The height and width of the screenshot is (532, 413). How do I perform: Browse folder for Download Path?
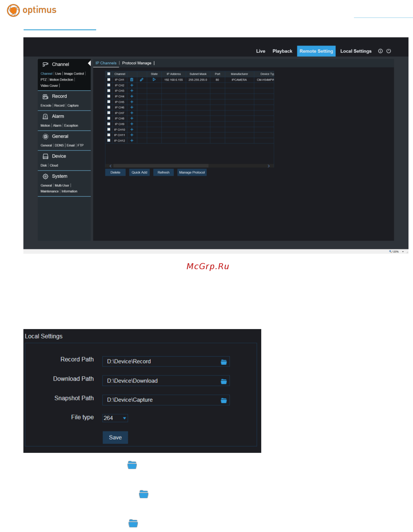(x=224, y=381)
